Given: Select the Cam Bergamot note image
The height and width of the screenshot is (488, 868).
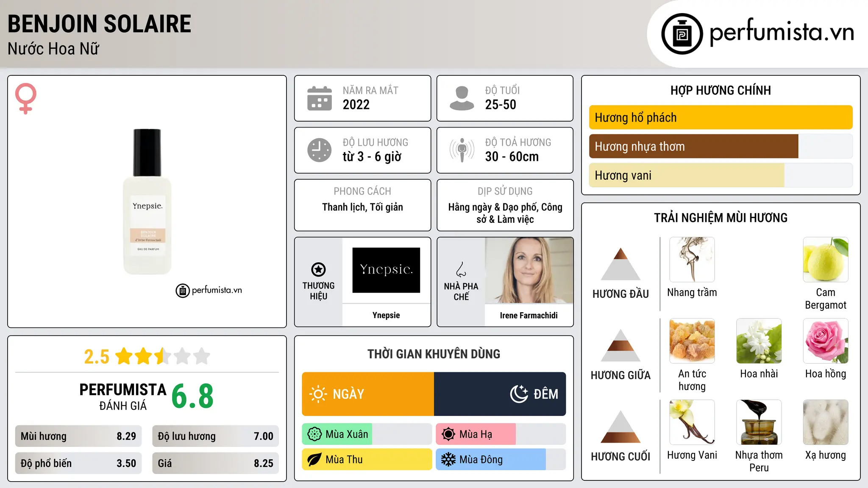Looking at the screenshot, I should (826, 260).
